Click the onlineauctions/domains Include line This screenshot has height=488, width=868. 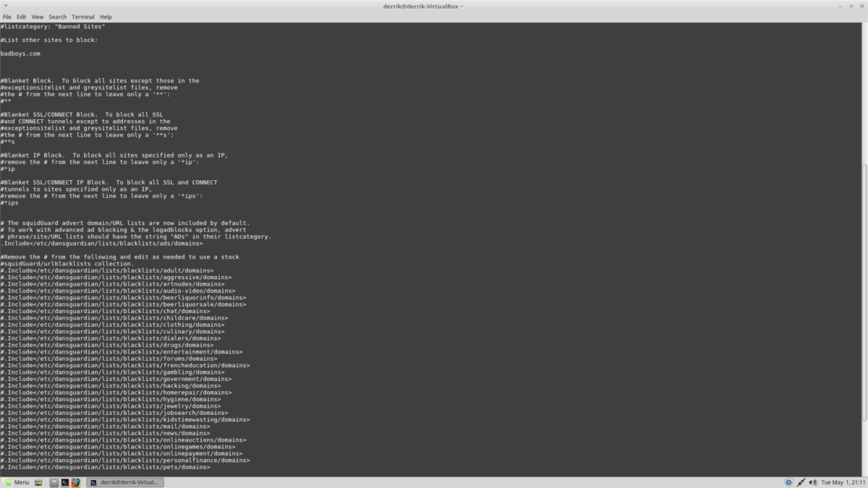tap(123, 440)
